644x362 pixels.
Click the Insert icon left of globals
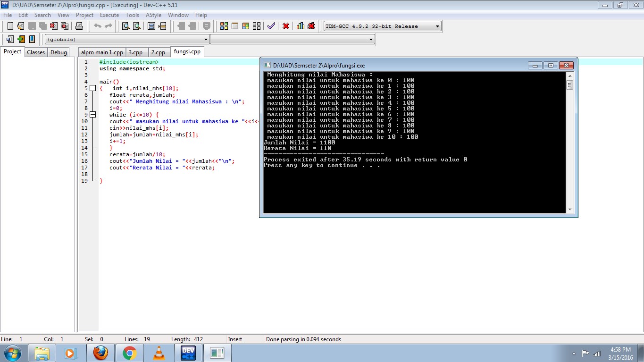click(10, 39)
